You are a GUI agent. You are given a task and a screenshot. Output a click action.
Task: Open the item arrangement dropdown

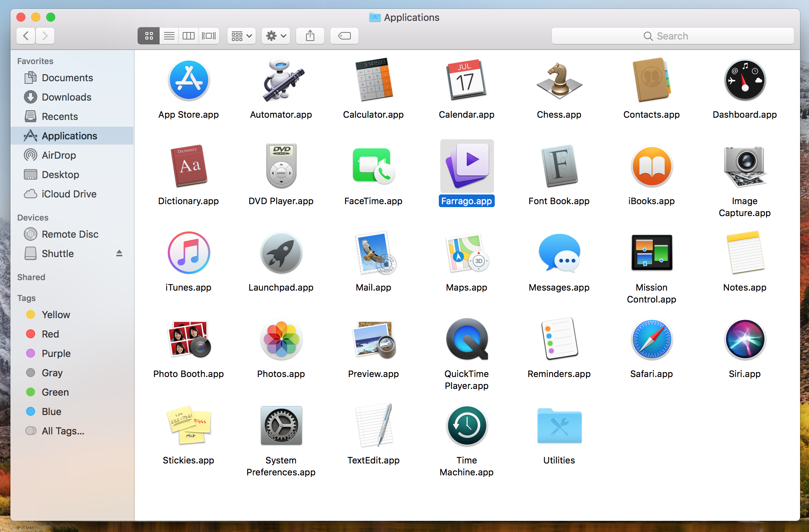242,36
